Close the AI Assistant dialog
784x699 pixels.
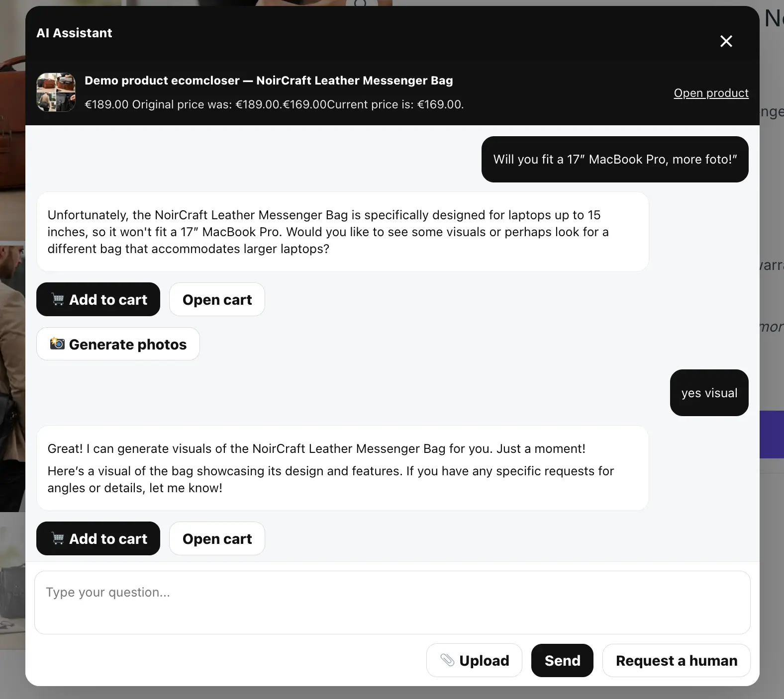coord(726,41)
